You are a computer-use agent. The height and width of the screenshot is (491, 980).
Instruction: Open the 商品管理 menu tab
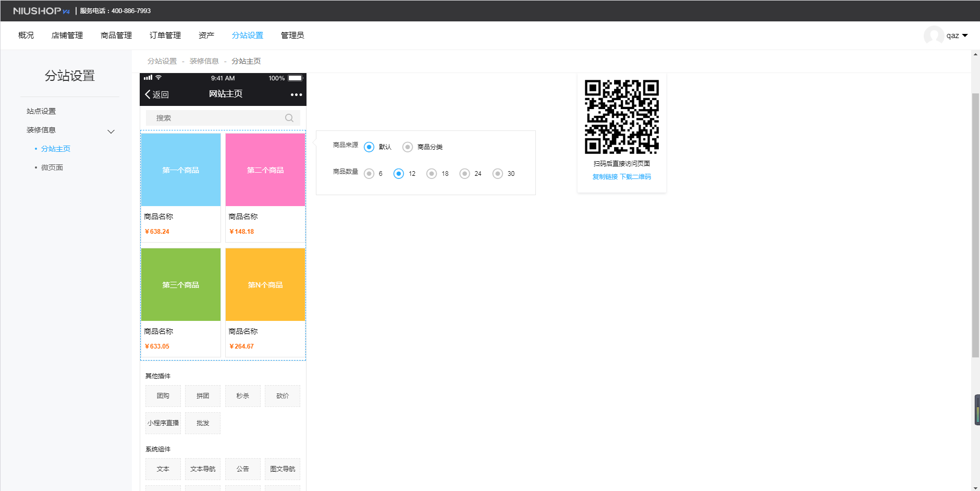pyautogui.click(x=116, y=35)
